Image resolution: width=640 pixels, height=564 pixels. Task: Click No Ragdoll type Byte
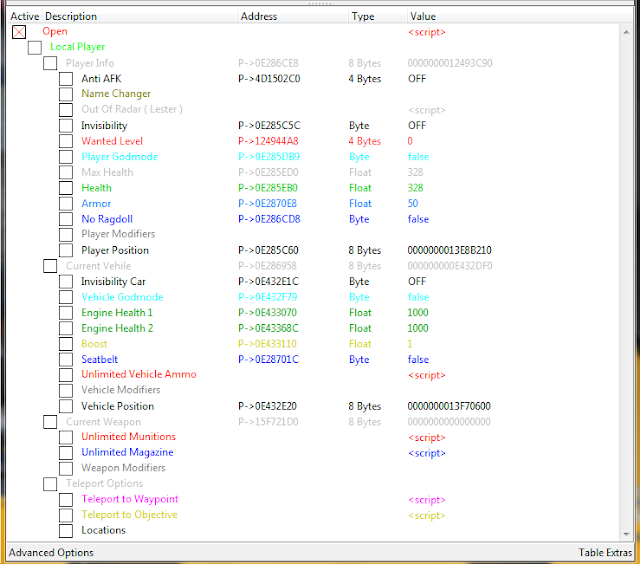pos(359,219)
